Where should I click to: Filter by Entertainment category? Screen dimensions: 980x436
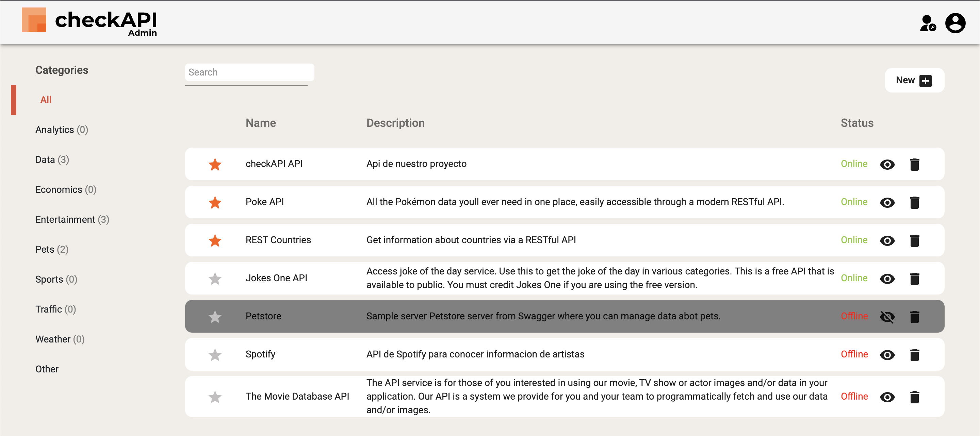pos(72,219)
